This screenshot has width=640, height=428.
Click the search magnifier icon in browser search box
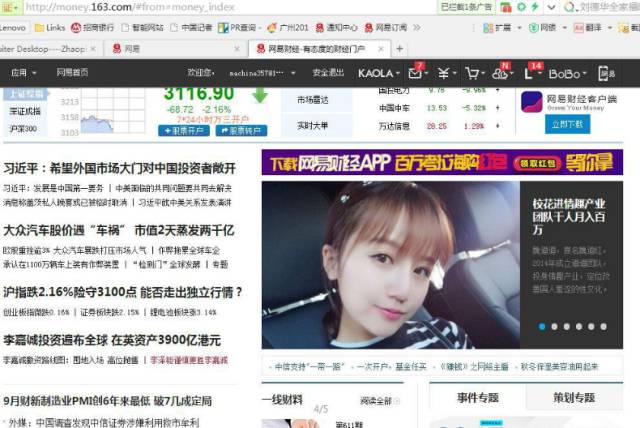pyautogui.click(x=569, y=7)
